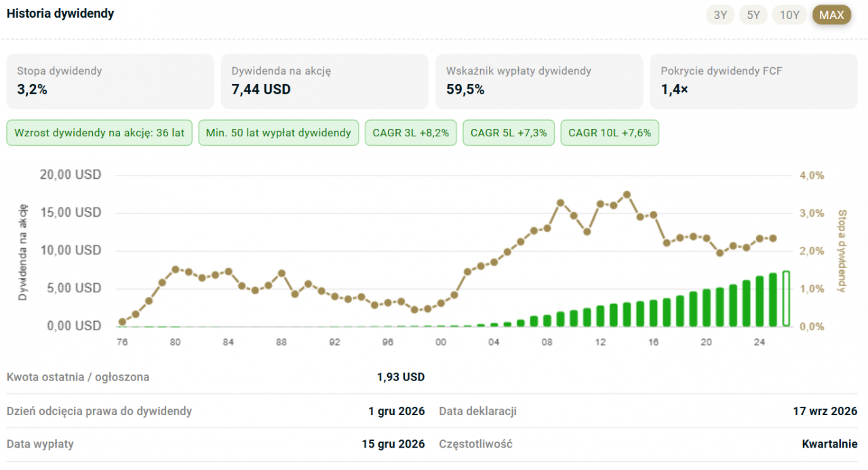Click the '2,0%' right axis label
Screen dimensions: 868x470
[812, 251]
